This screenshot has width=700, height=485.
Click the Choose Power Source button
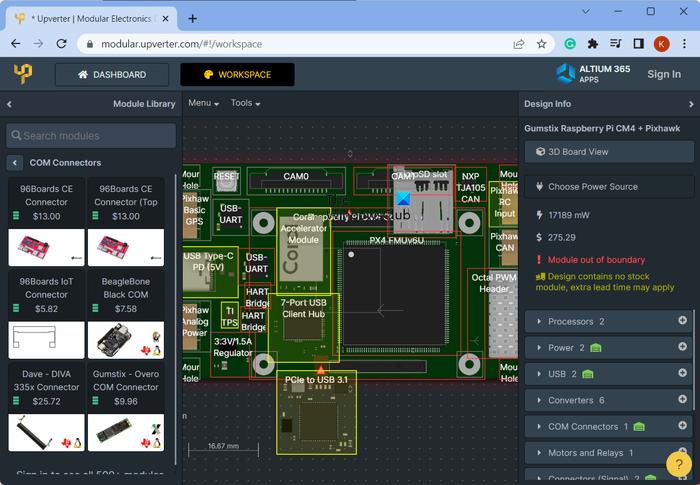609,187
